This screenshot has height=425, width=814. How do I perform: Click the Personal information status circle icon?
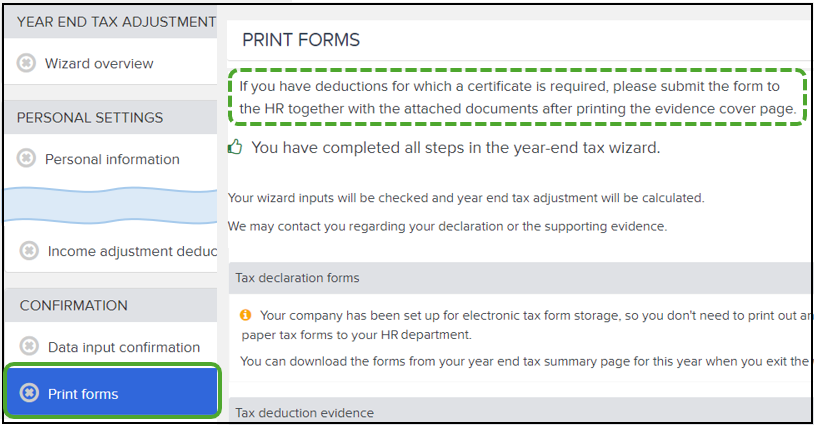coord(26,158)
